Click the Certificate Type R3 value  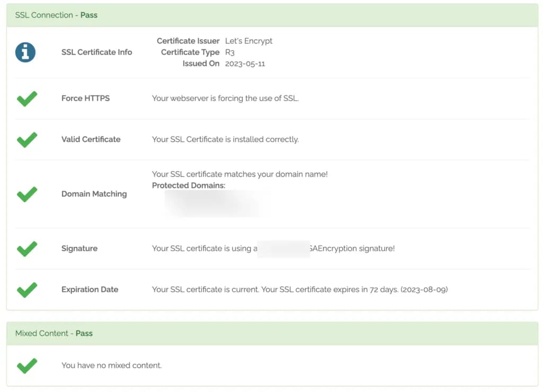(230, 52)
